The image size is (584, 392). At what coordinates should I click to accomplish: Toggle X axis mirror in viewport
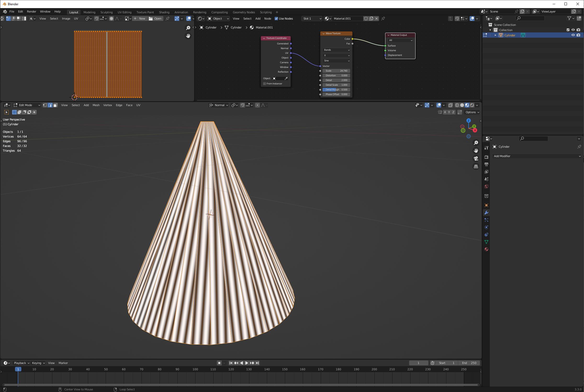(445, 112)
